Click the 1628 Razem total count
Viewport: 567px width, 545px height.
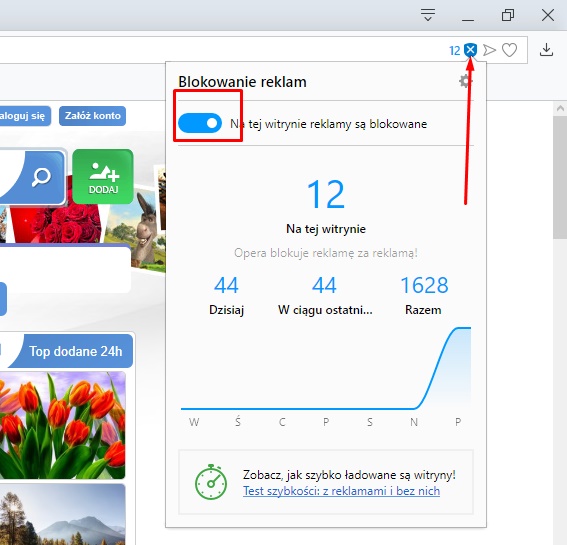point(424,285)
